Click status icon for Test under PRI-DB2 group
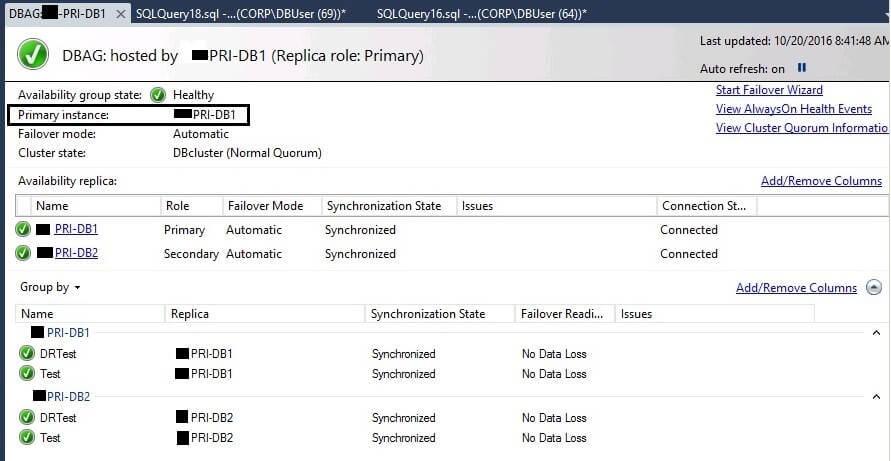The image size is (891, 461). [x=27, y=438]
